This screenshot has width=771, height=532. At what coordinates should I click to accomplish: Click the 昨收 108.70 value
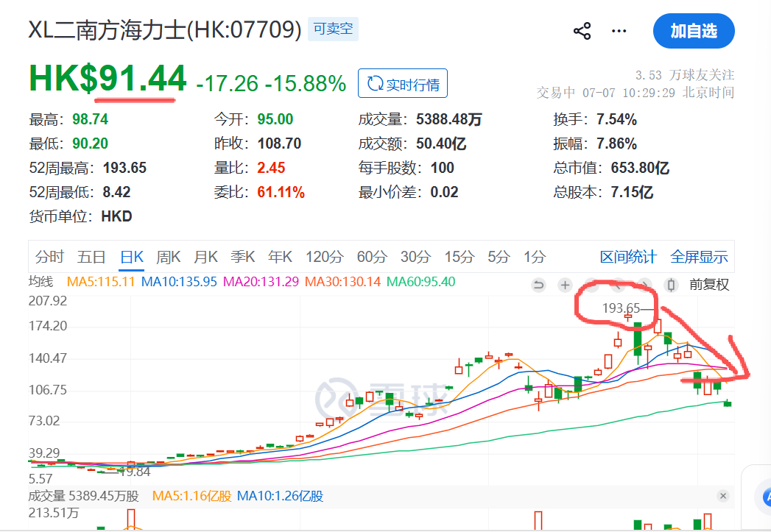[x=279, y=143]
